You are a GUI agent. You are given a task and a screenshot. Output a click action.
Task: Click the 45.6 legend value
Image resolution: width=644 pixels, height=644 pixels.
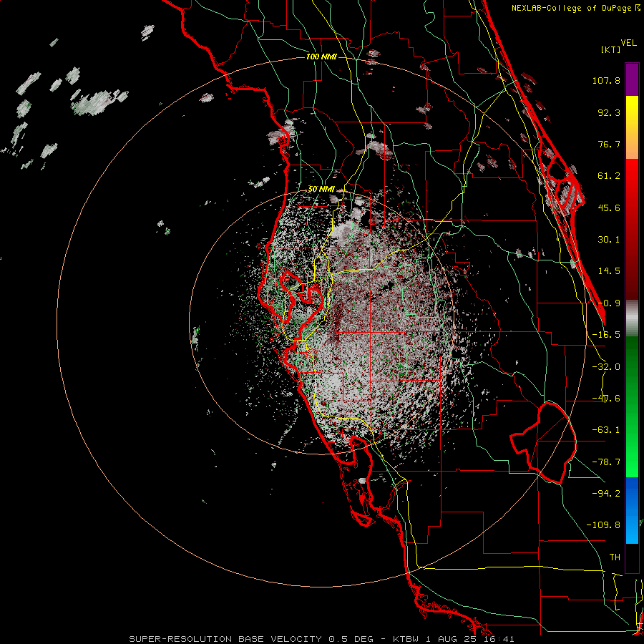coord(609,208)
